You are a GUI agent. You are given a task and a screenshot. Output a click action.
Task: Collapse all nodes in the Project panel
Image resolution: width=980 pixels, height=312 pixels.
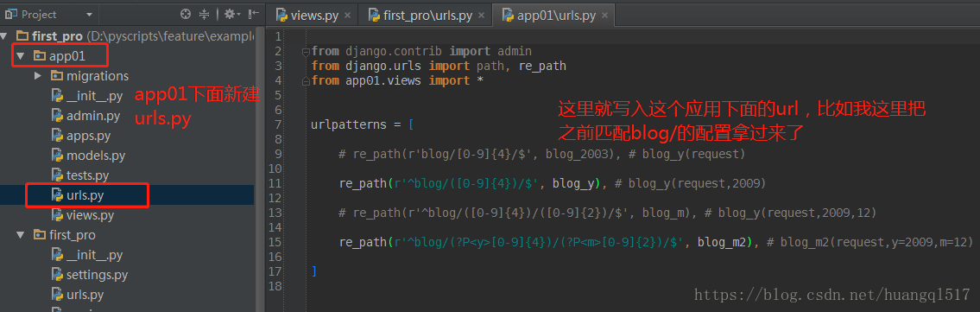pyautogui.click(x=205, y=14)
